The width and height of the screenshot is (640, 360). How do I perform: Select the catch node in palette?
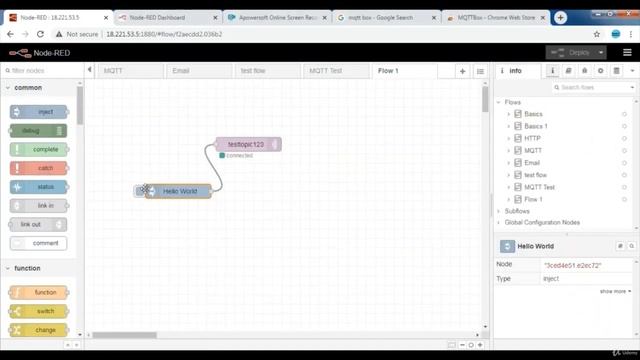pyautogui.click(x=38, y=168)
